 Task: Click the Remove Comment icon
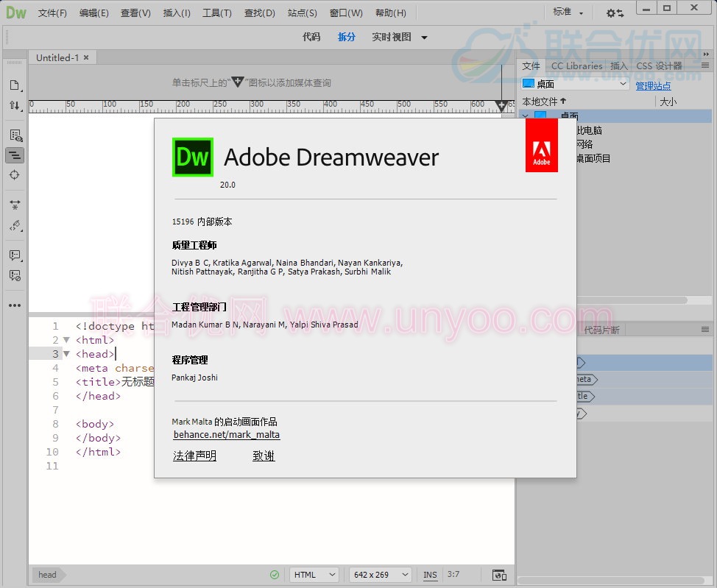[14, 275]
